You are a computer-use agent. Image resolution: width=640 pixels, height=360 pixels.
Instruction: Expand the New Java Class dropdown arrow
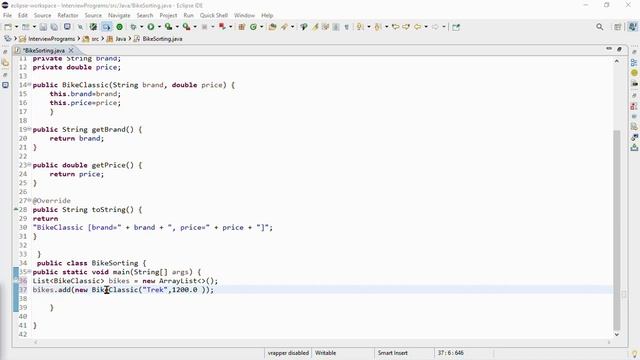pyautogui.click(x=261, y=27)
